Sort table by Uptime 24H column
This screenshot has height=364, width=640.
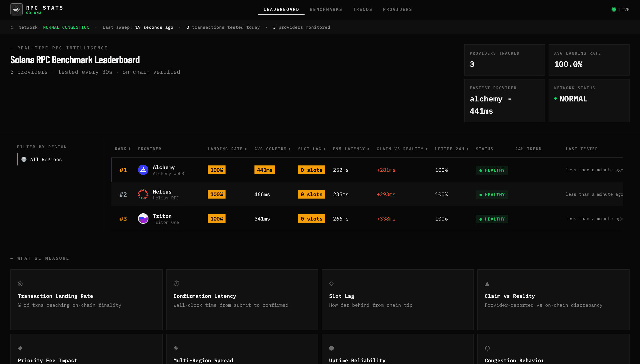451,149
